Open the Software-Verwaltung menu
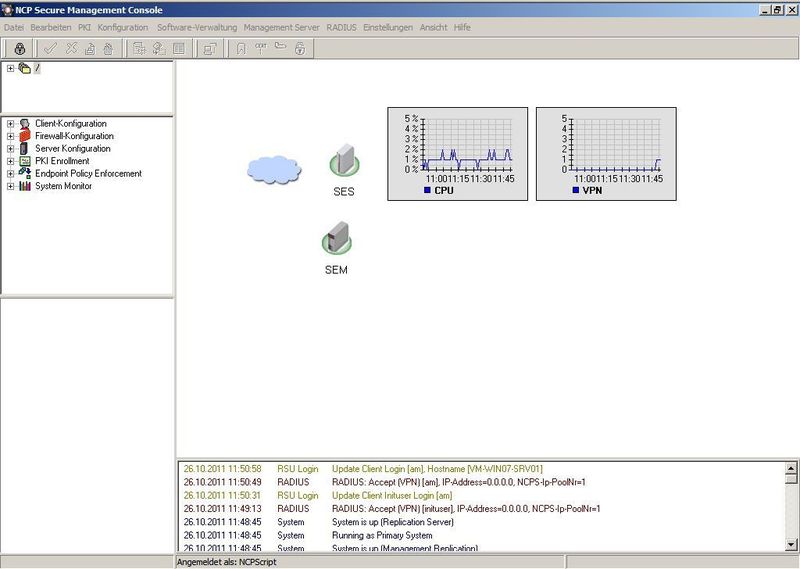800x569 pixels. coord(197,28)
